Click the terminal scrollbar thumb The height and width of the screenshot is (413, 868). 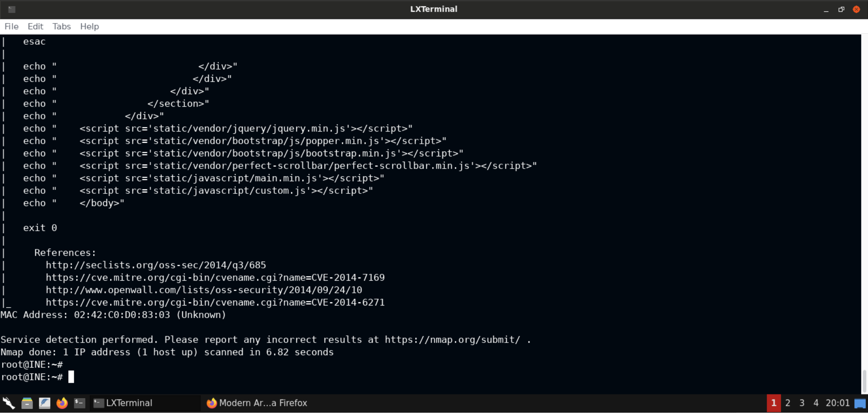(x=864, y=382)
